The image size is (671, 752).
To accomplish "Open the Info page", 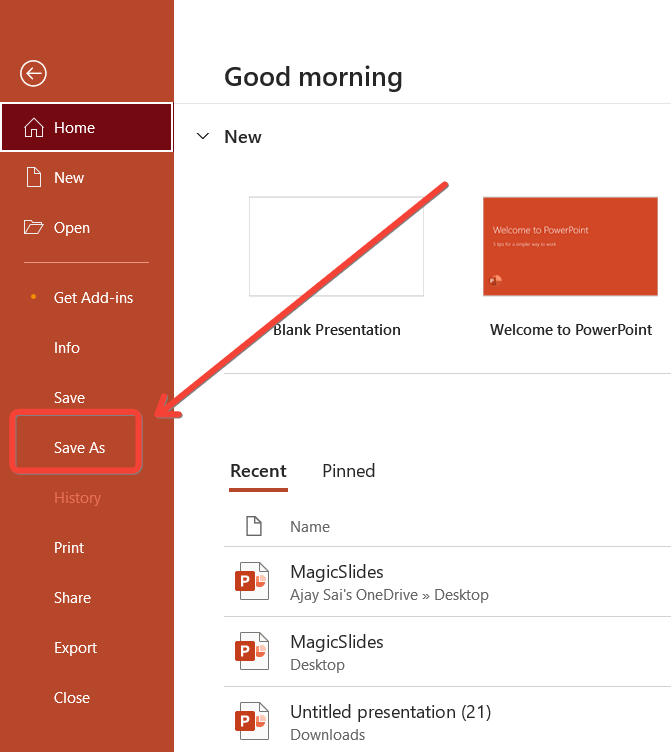I will pos(67,348).
